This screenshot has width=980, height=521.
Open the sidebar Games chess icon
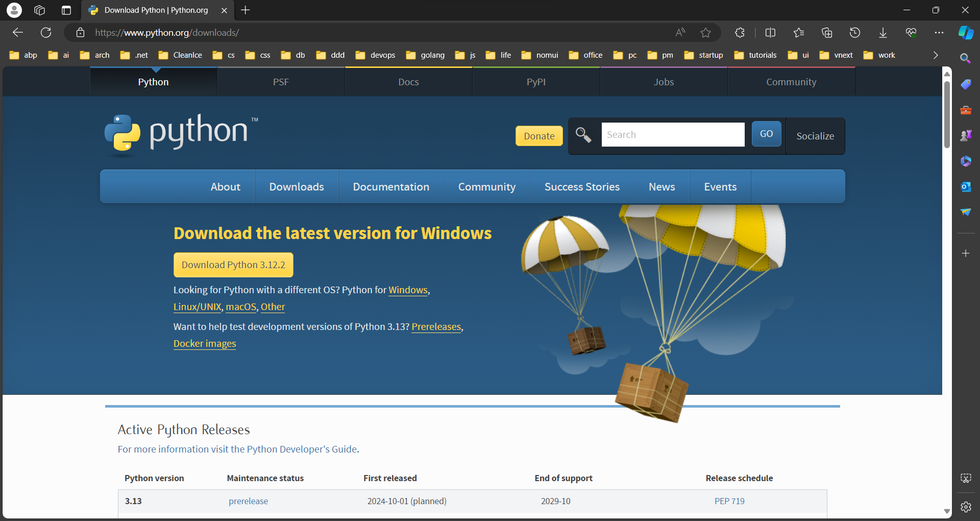(966, 135)
